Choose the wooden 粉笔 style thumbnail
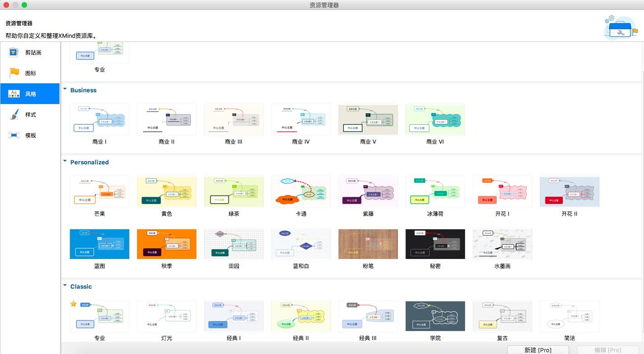The height and width of the screenshot is (354, 644). 368,244
